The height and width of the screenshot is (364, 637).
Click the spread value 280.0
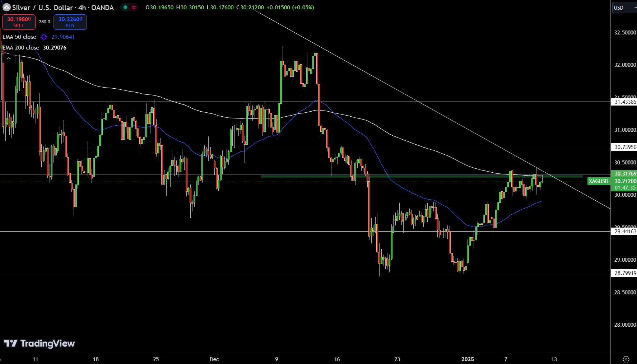45,22
